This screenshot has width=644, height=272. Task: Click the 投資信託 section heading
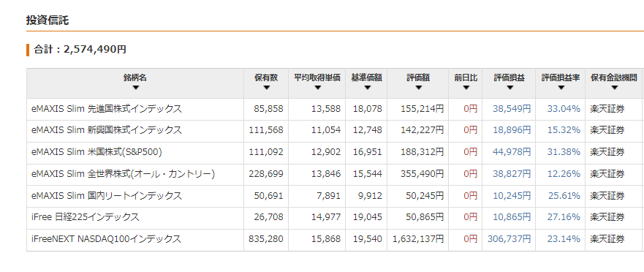click(48, 20)
